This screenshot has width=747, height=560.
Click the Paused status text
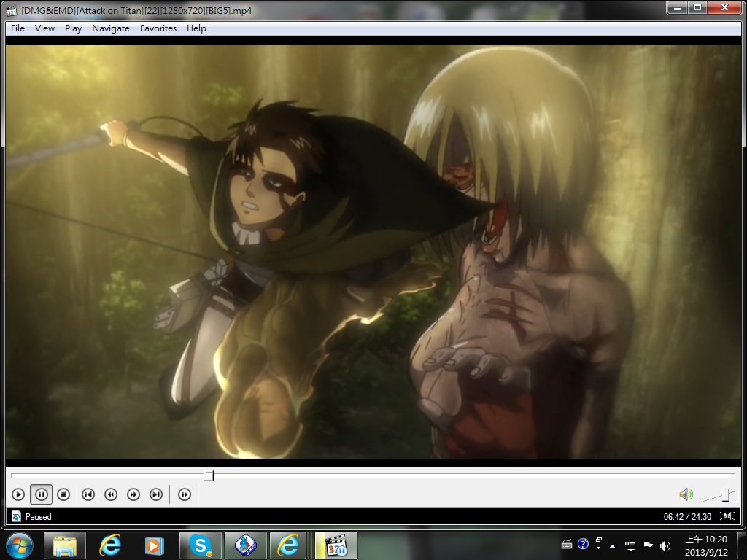click(38, 517)
